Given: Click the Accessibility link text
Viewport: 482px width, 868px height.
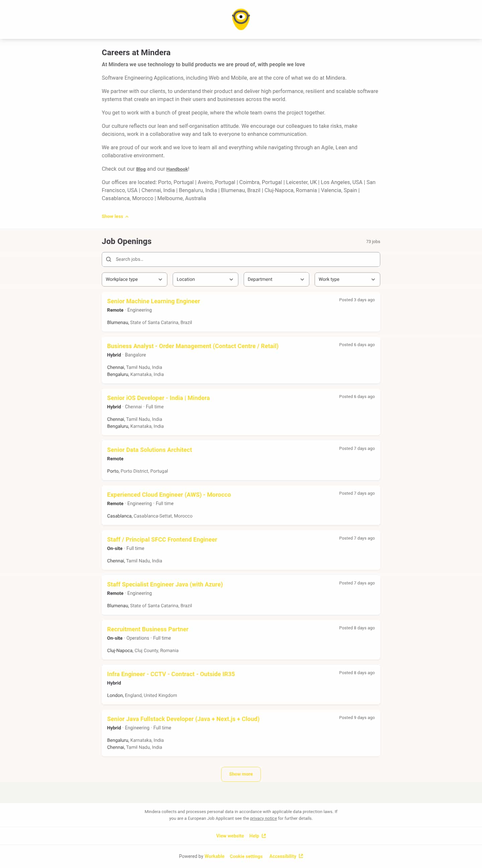Looking at the screenshot, I should pos(283,856).
